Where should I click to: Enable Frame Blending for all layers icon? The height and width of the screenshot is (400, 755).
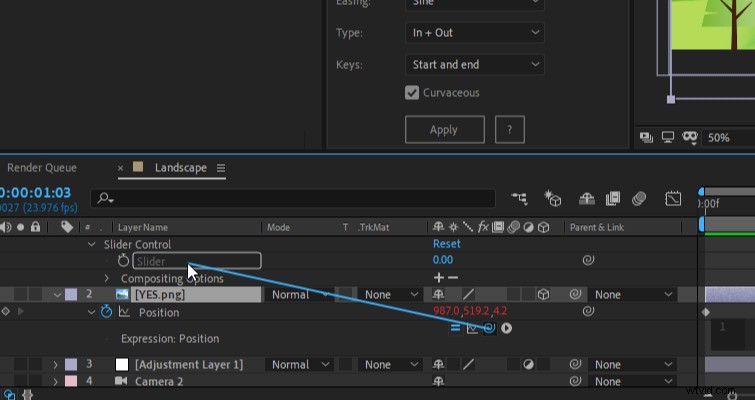(x=612, y=198)
